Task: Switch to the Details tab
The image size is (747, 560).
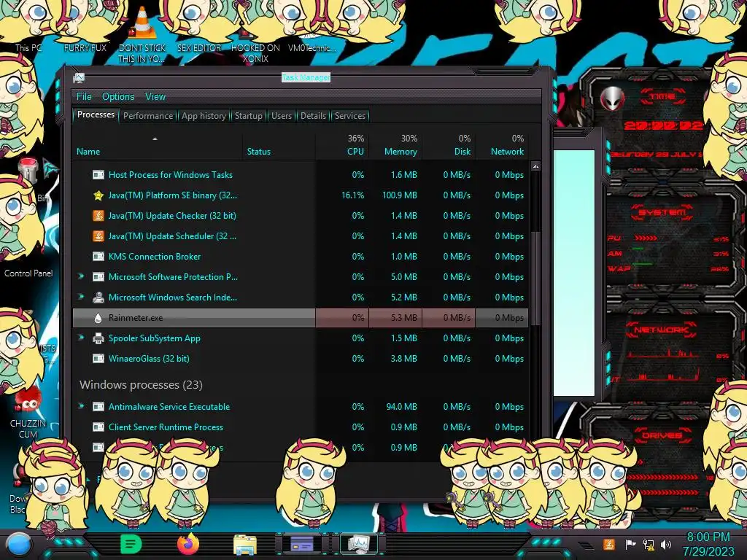Action: 313,116
